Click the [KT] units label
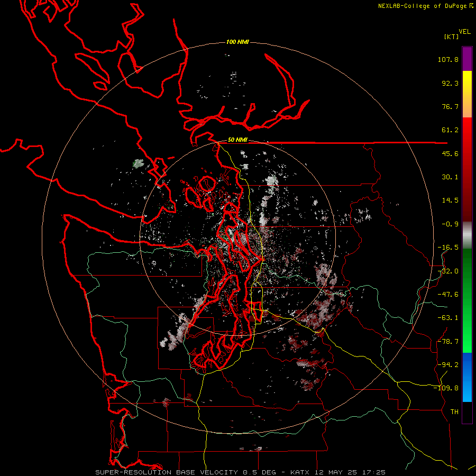 click(451, 36)
